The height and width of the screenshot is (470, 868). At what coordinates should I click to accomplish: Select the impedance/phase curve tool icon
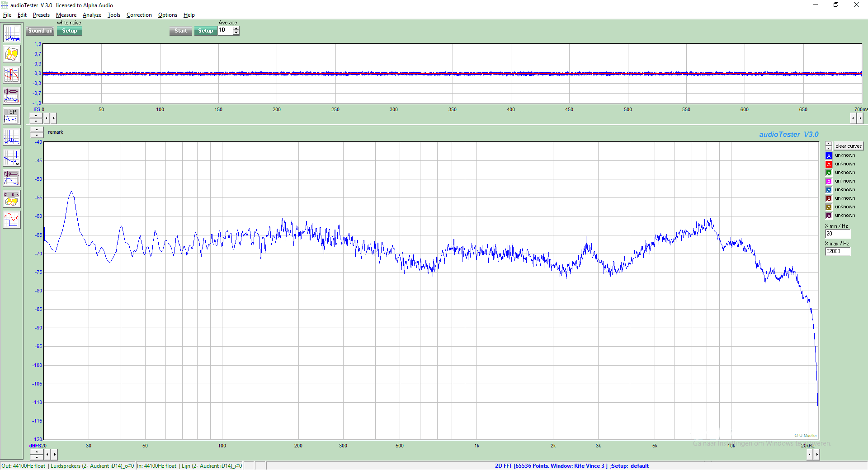tap(12, 75)
